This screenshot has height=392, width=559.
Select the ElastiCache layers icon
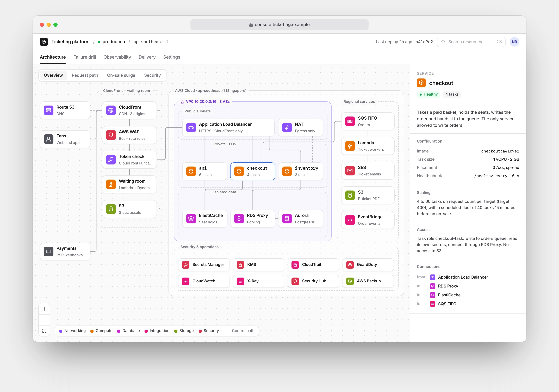point(191,219)
